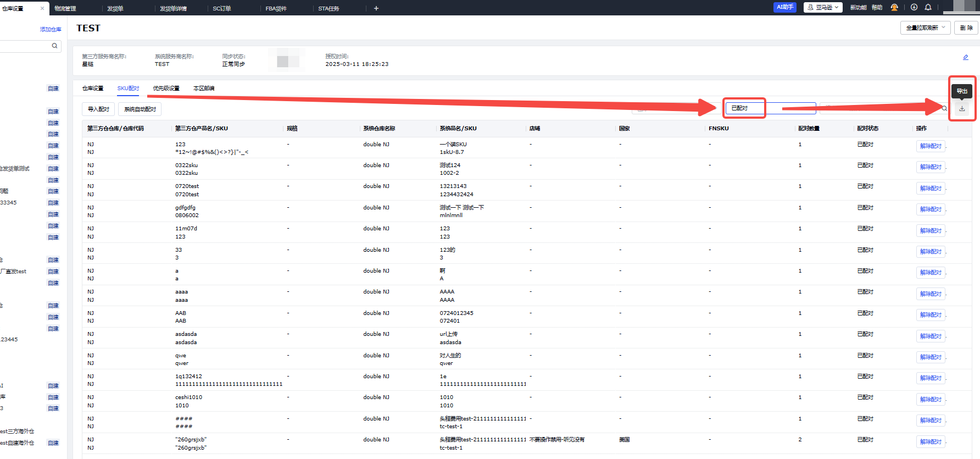Click the 第三方仓产品名/SKU column header
This screenshot has height=459, width=980.
pyautogui.click(x=202, y=129)
